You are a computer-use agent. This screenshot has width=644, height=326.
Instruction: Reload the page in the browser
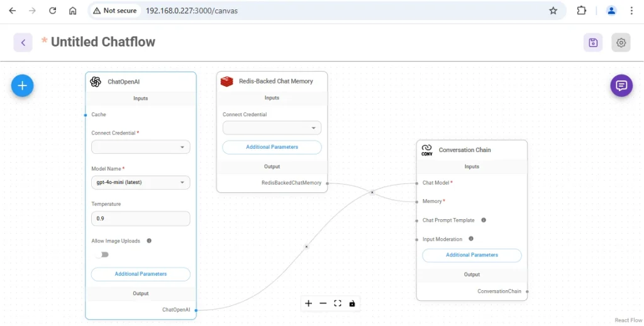(53, 11)
